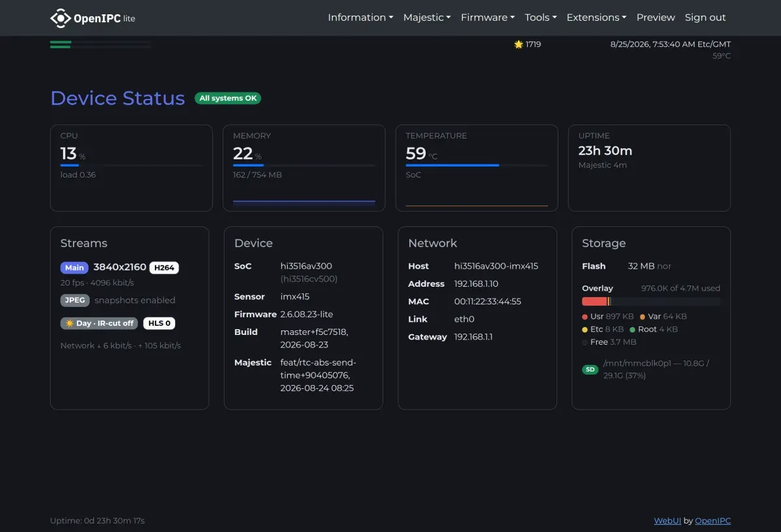Click the JPEG badge
781x532 pixels.
(75, 300)
